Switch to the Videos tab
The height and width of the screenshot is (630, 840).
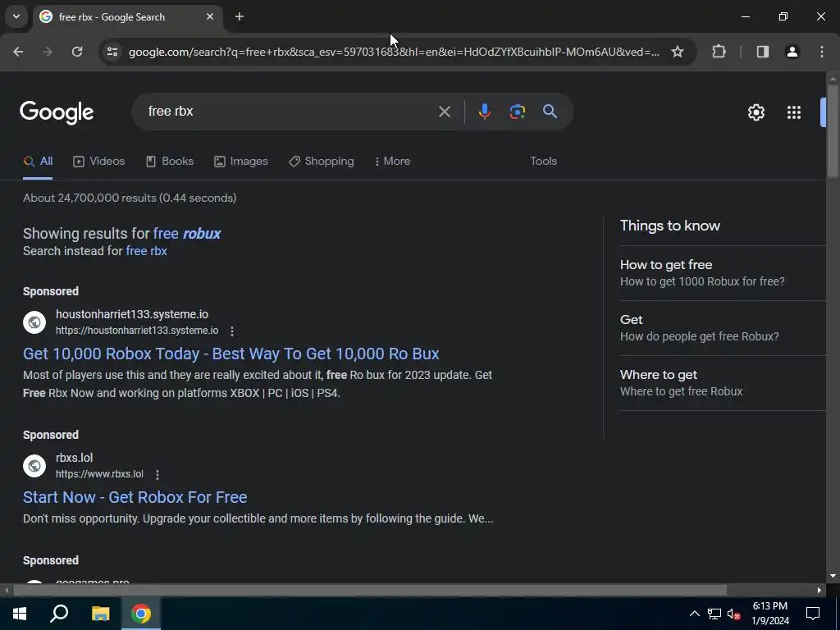[x=98, y=162]
